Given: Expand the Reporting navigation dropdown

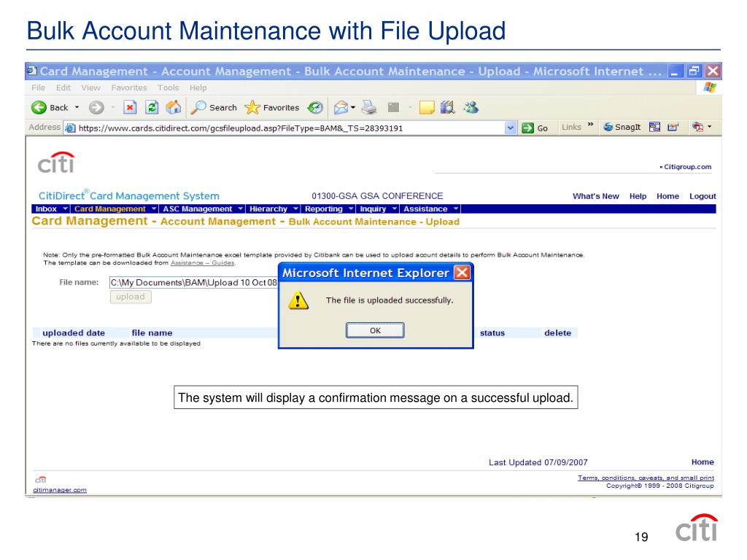Looking at the screenshot, I should coord(351,209).
